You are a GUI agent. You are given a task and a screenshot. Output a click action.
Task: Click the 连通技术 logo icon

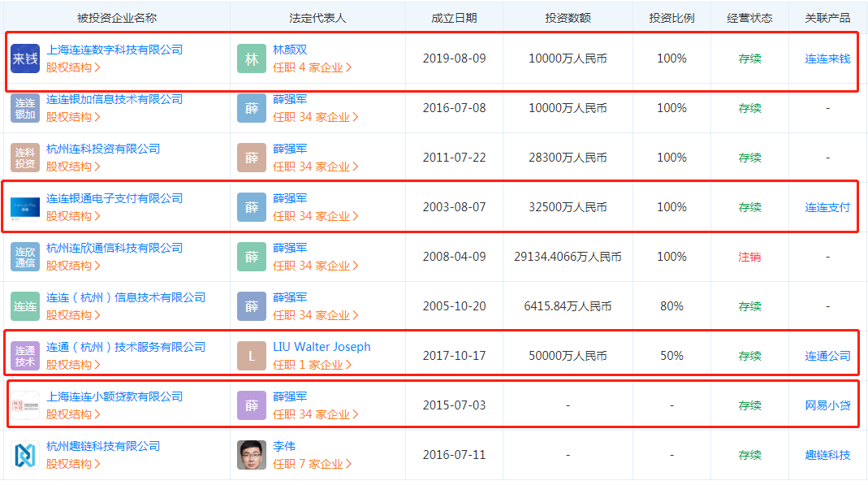[x=25, y=354]
